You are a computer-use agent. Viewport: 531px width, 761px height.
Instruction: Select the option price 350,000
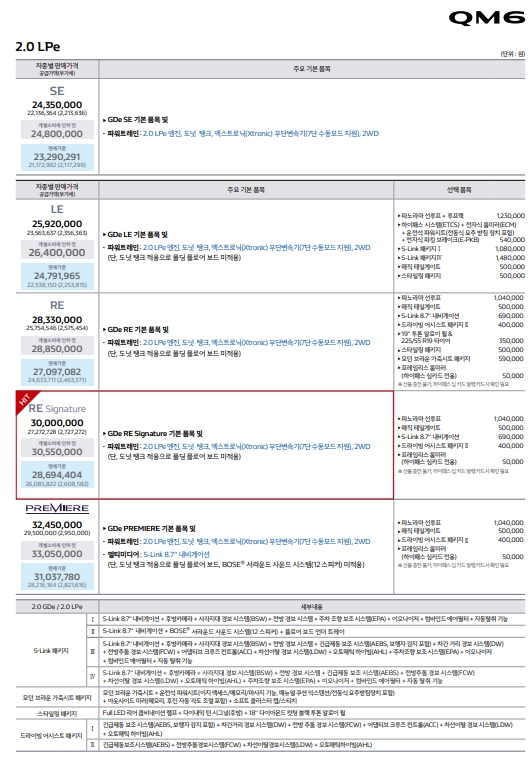click(511, 341)
